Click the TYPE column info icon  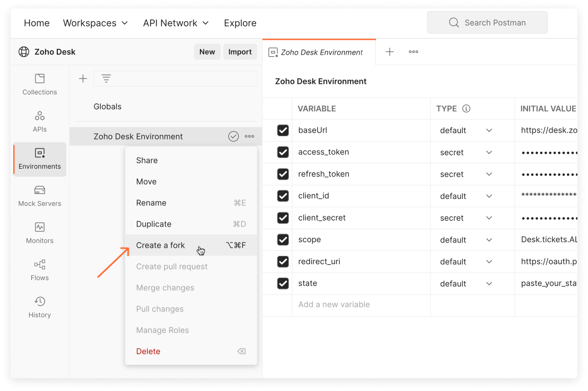click(466, 108)
